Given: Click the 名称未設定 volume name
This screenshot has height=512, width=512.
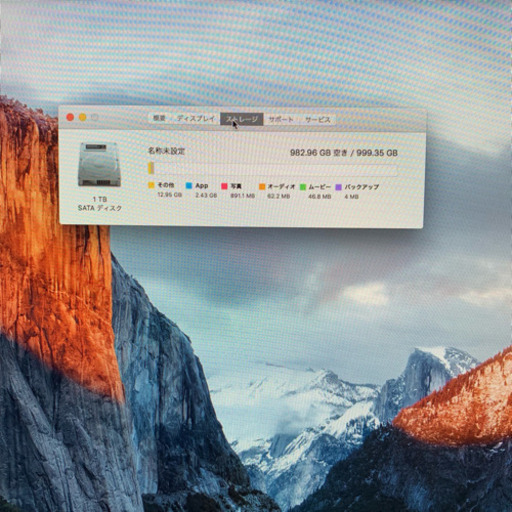Looking at the screenshot, I should click(166, 151).
